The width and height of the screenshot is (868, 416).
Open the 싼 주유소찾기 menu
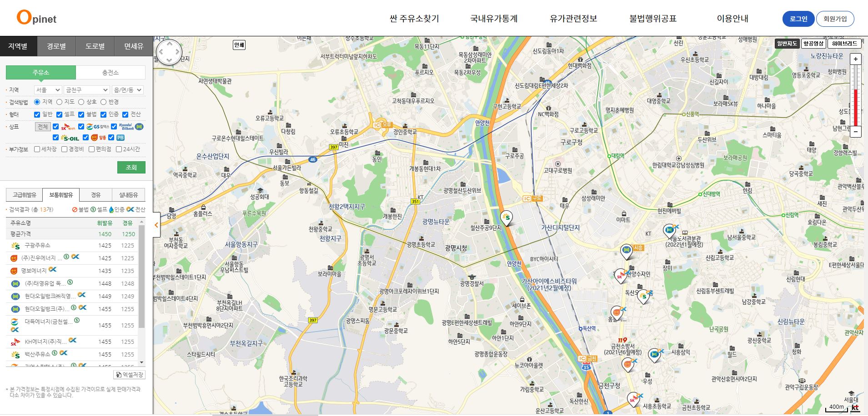414,19
